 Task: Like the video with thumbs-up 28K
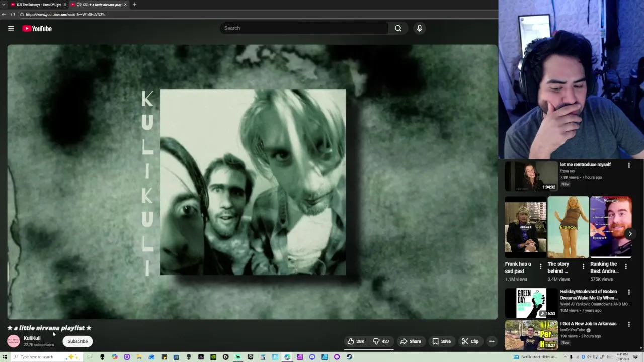pos(356,341)
